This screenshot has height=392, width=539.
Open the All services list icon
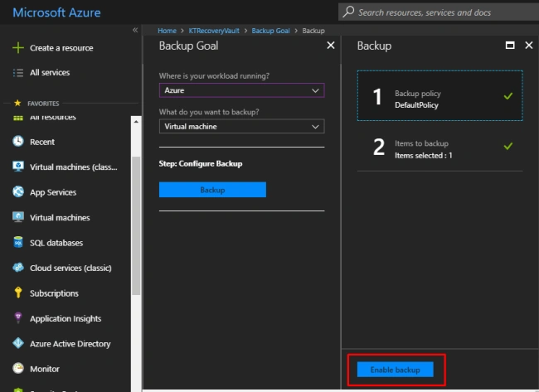(18, 73)
